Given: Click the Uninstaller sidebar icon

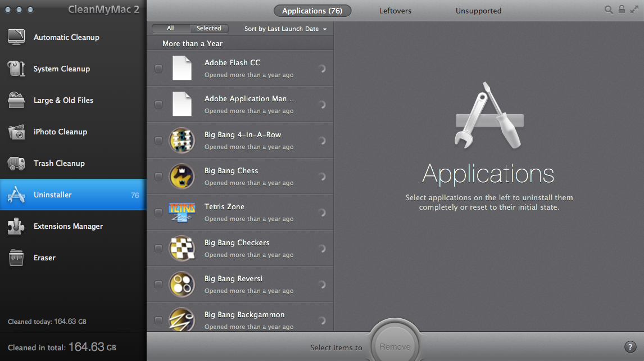Looking at the screenshot, I should (x=16, y=195).
